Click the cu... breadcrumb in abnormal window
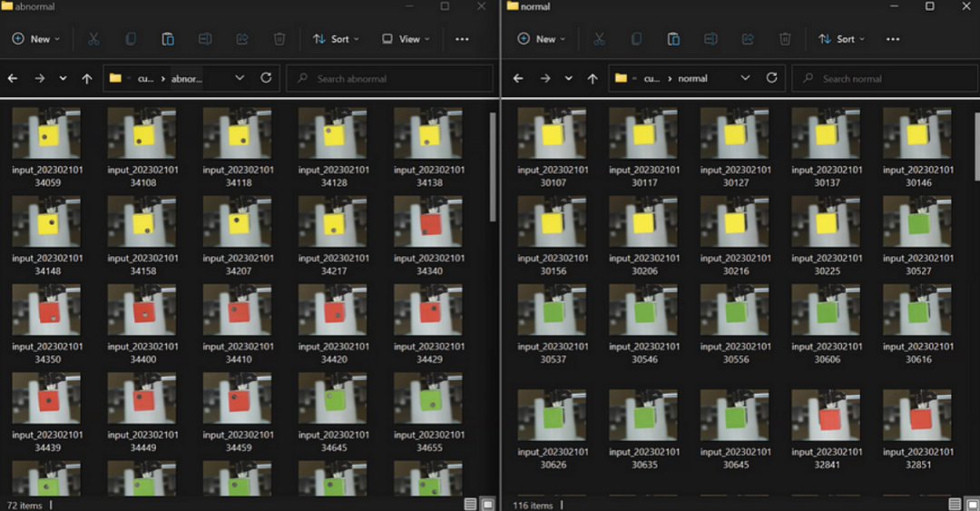The image size is (980, 511). click(145, 79)
